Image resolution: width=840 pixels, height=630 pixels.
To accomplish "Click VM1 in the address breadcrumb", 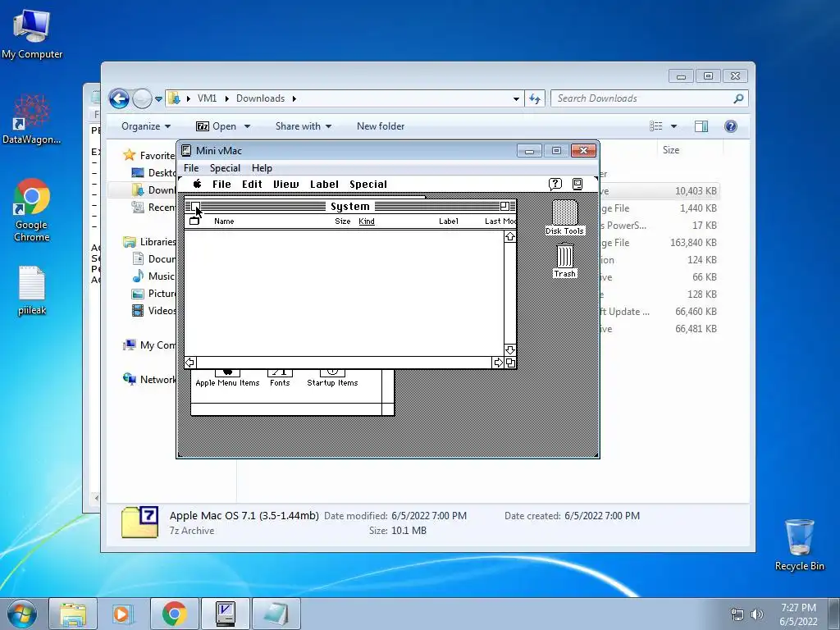I will pos(207,98).
